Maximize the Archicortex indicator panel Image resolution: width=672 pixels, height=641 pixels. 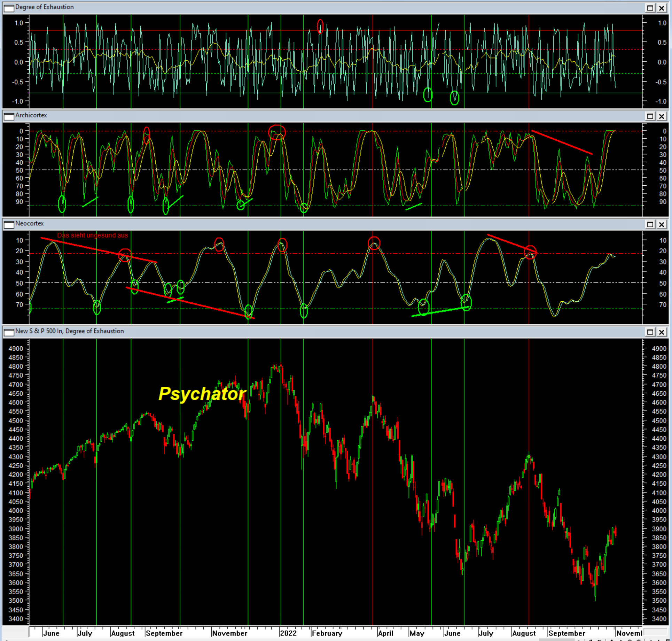(x=650, y=116)
